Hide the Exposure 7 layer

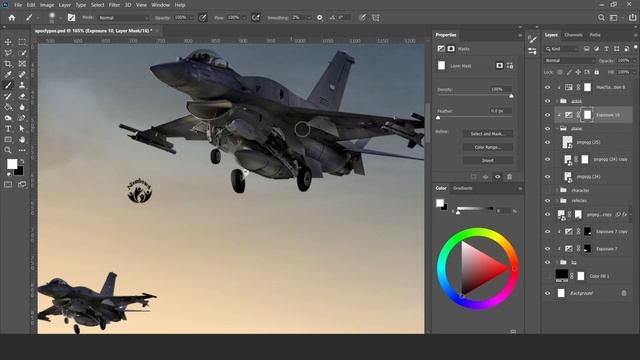[x=548, y=249]
